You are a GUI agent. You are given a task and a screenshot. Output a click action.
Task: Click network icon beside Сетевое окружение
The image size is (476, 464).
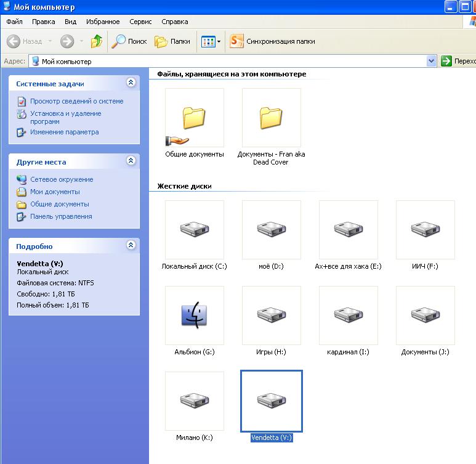point(22,179)
